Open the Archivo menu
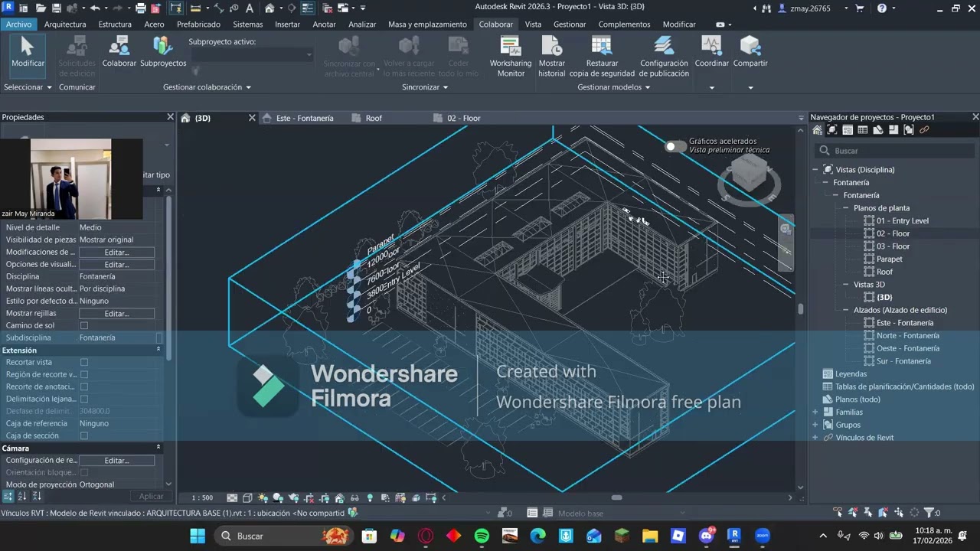Screen dimensions: 980x551 [x=18, y=24]
